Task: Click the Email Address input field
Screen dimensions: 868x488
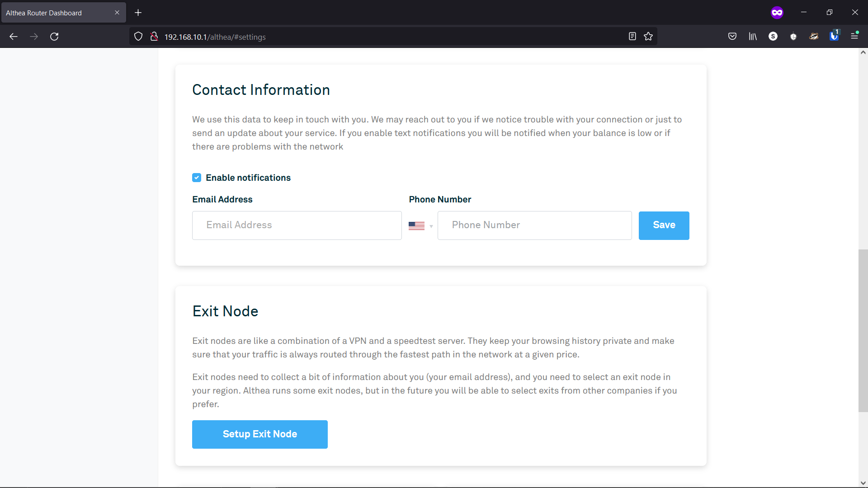Action: click(x=297, y=225)
